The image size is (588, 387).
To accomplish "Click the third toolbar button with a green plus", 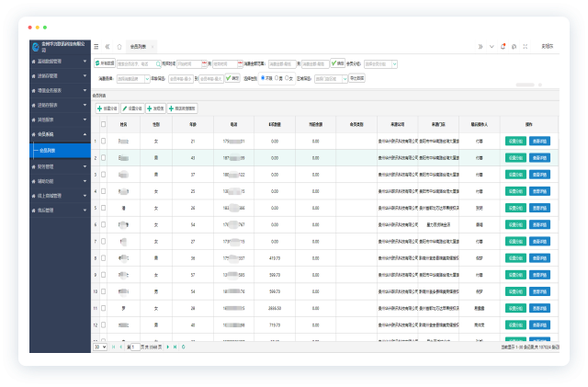I will (x=155, y=108).
